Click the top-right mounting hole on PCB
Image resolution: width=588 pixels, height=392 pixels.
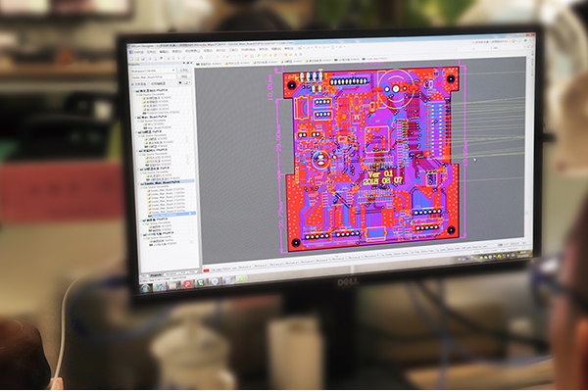coord(451,78)
